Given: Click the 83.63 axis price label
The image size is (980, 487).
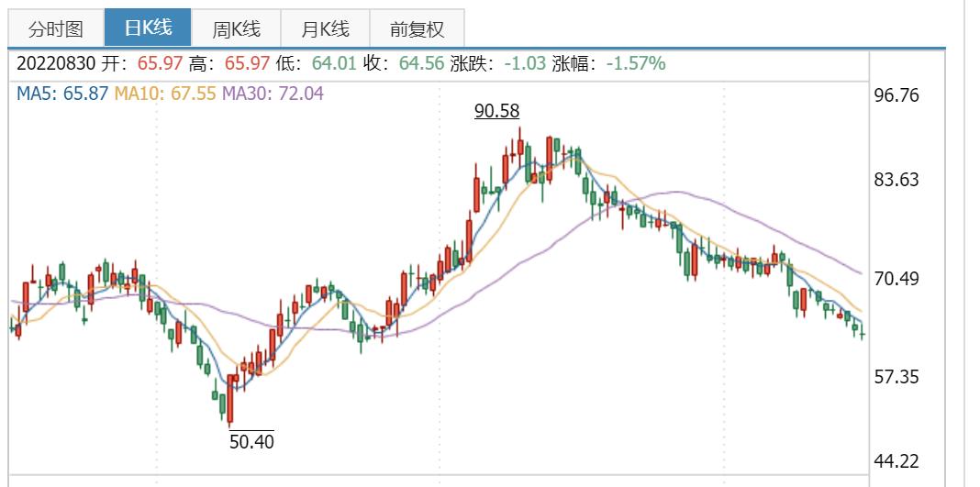Looking at the screenshot, I should [896, 180].
